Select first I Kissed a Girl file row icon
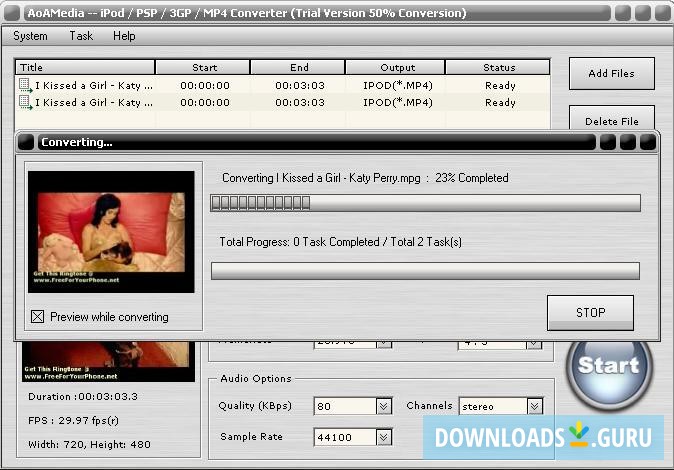Viewport: 674px width, 470px height. (26, 85)
